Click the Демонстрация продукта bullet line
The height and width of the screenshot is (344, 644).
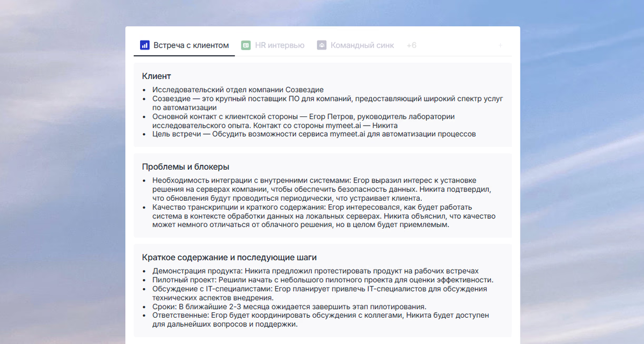point(316,271)
